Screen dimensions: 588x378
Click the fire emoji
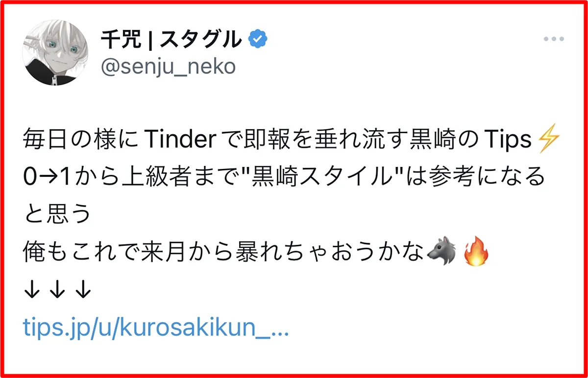[475, 254]
